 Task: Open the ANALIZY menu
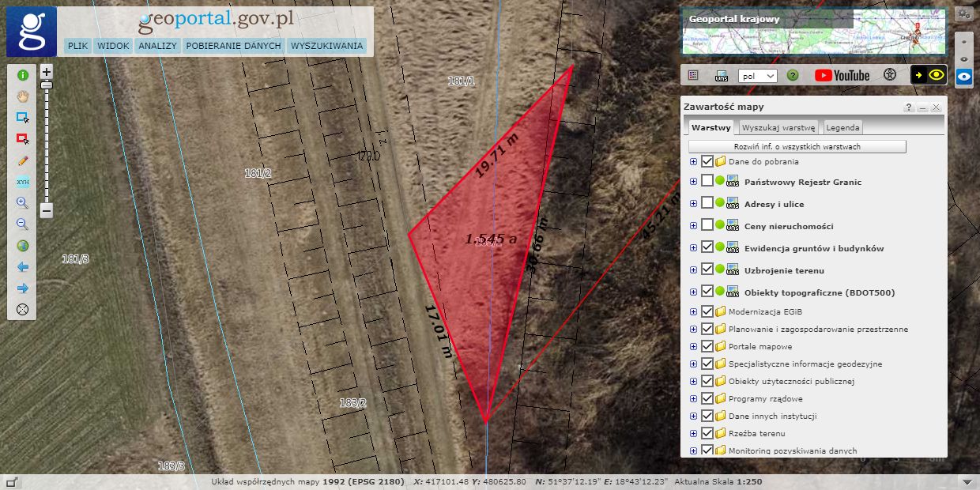pos(157,46)
